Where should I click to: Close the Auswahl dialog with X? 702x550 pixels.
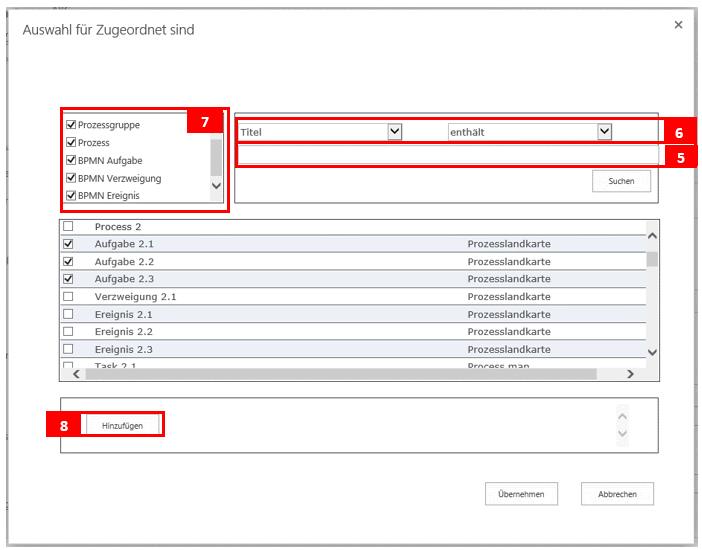(678, 25)
